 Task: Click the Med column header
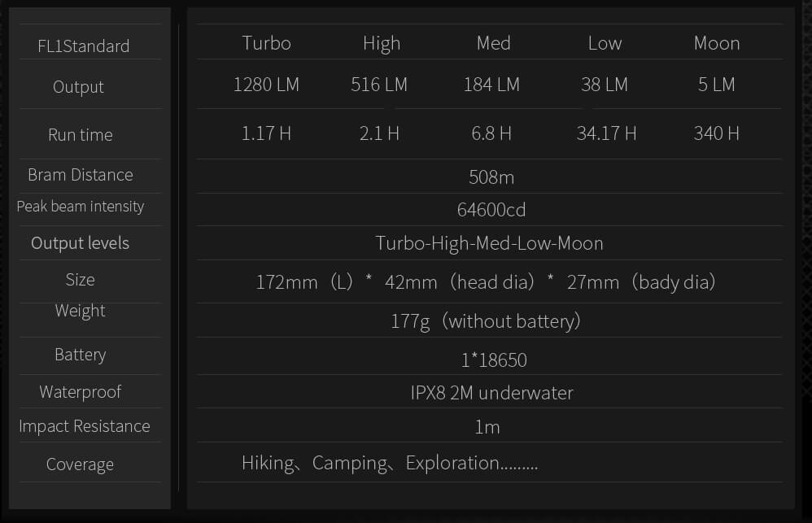click(x=494, y=43)
